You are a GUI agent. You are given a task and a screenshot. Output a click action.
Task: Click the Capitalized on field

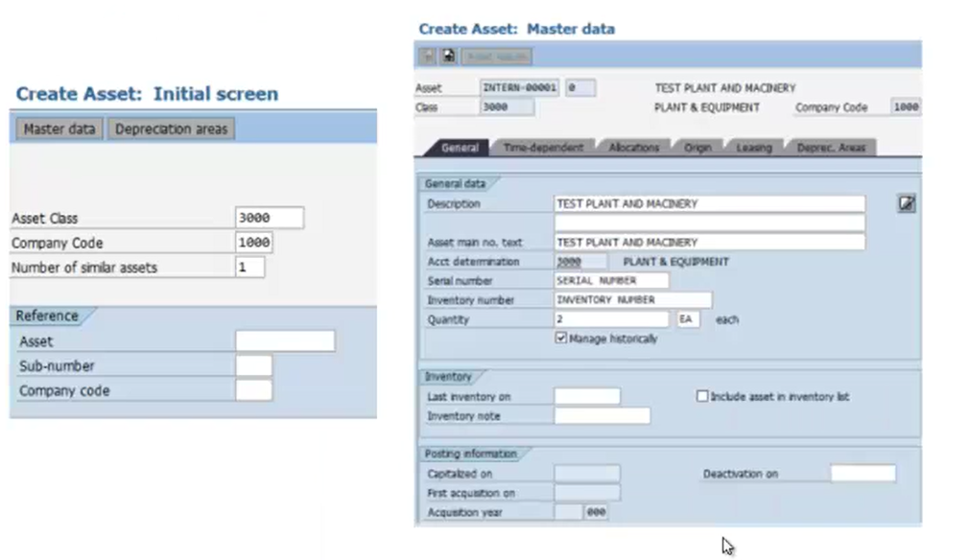[587, 474]
